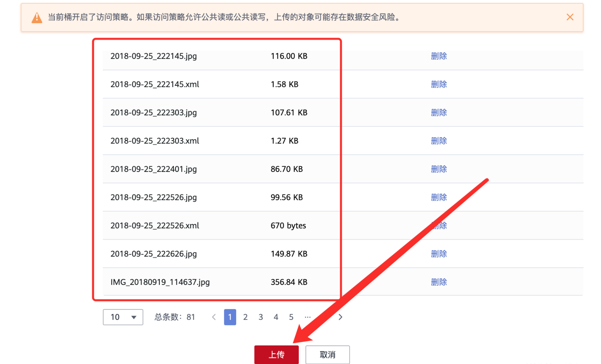This screenshot has height=364, width=601.
Task: Delete 2018-09-25_222145.xml via 删除 link
Action: coord(439,84)
